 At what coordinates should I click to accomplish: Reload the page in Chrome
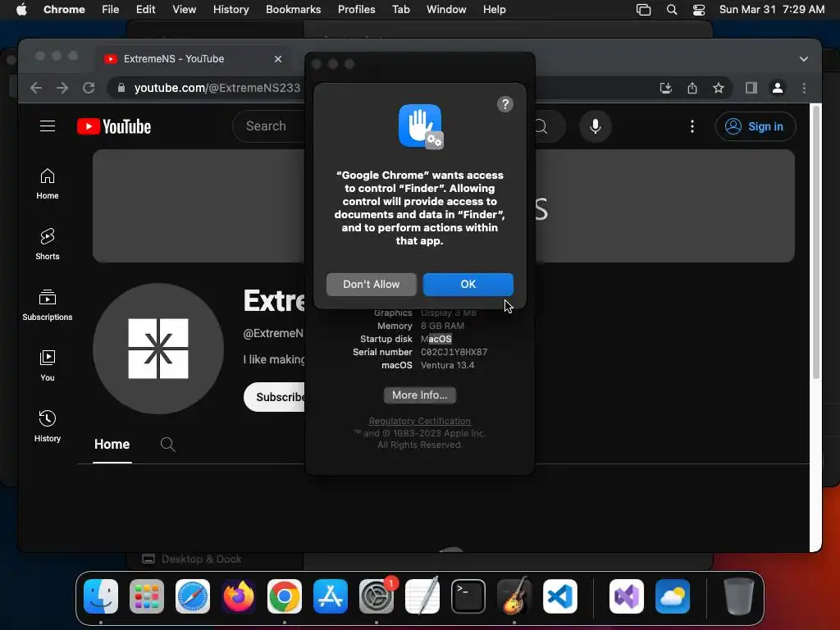pos(89,88)
